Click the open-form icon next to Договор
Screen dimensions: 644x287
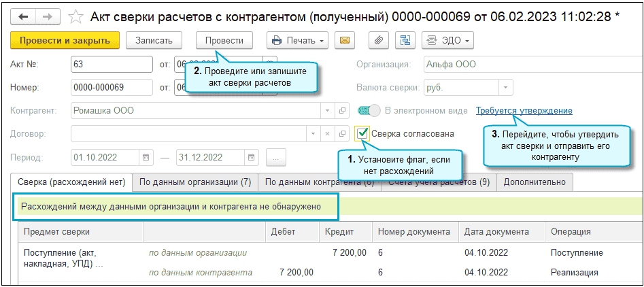pyautogui.click(x=343, y=134)
